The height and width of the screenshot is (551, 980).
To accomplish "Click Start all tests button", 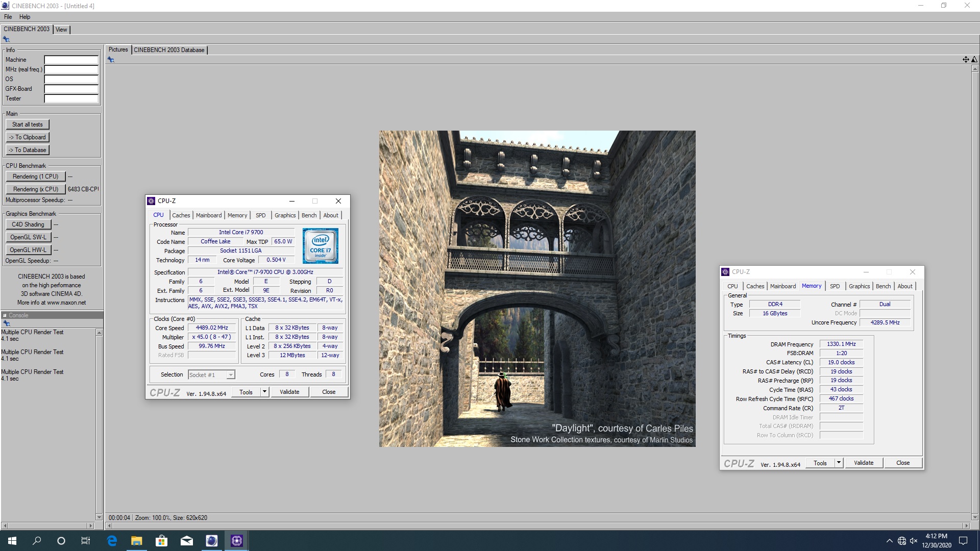I will [28, 124].
